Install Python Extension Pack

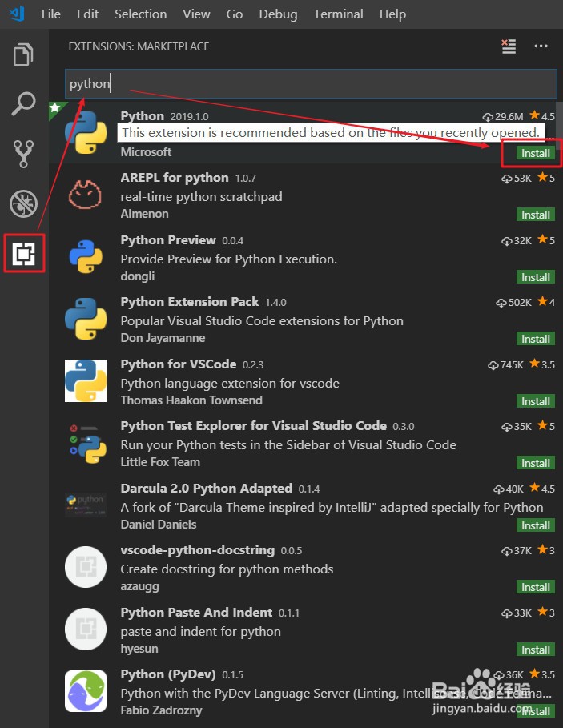point(536,339)
